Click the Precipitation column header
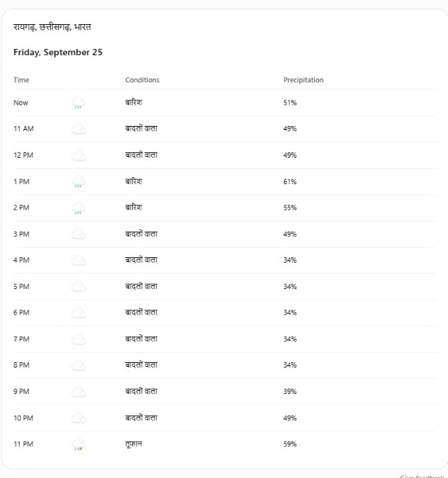 point(303,80)
